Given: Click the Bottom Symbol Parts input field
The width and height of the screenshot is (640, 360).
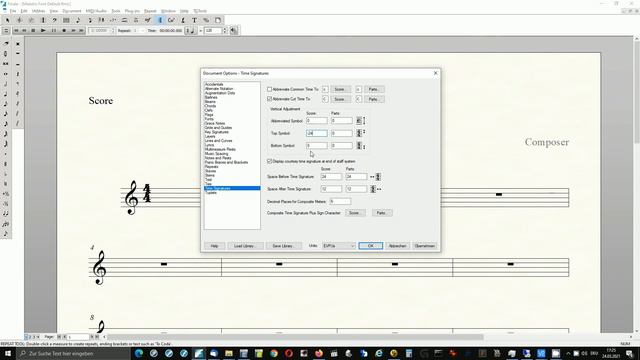Looking at the screenshot, I should pos(342,145).
